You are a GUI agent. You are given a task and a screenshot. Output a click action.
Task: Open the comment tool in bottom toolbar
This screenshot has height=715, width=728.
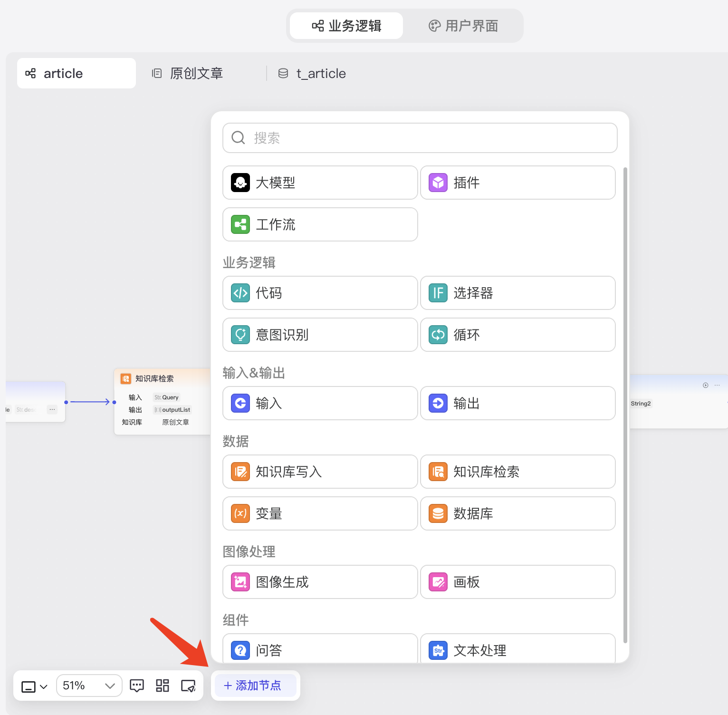pyautogui.click(x=137, y=686)
